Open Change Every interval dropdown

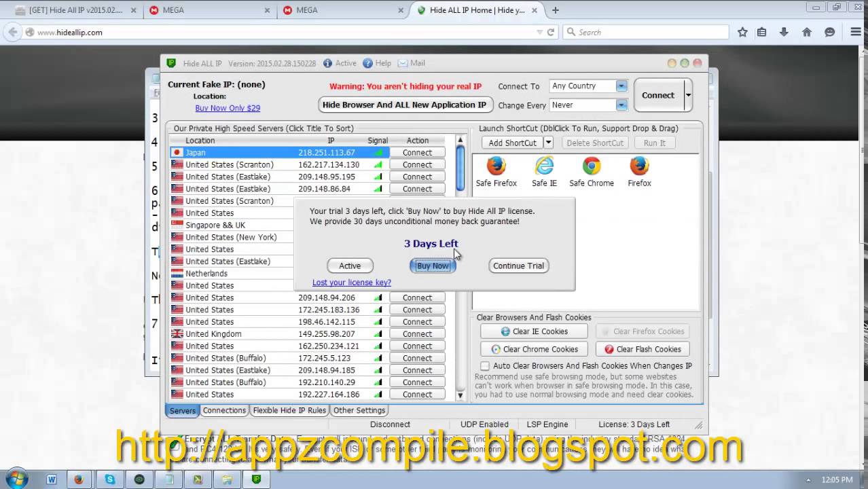coord(621,105)
